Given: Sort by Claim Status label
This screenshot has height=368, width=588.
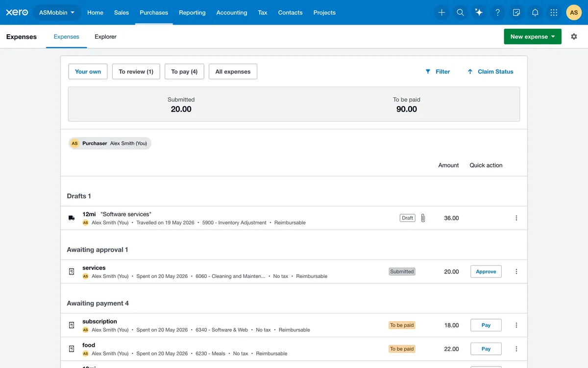Looking at the screenshot, I should click(x=495, y=71).
